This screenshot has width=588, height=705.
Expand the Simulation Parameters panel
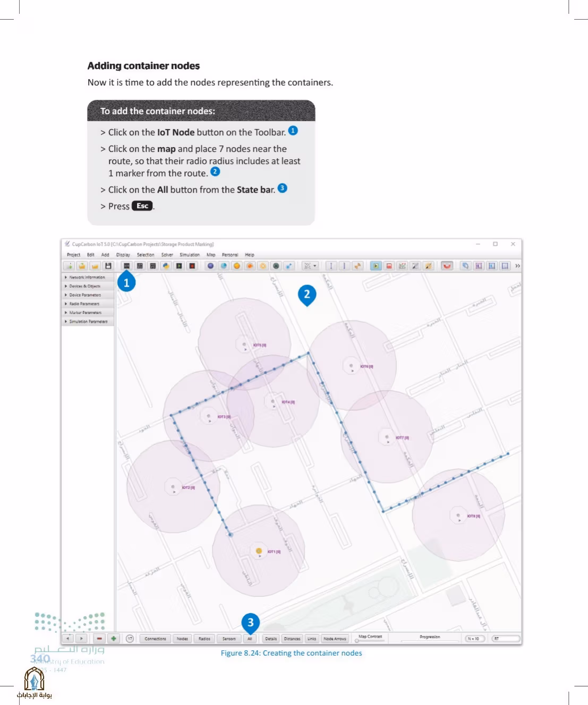88,322
